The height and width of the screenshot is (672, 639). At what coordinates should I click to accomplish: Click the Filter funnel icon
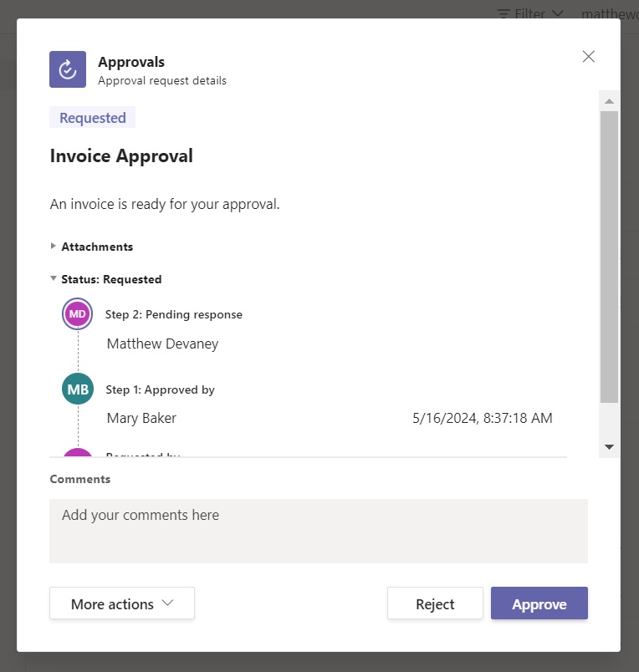click(x=503, y=13)
